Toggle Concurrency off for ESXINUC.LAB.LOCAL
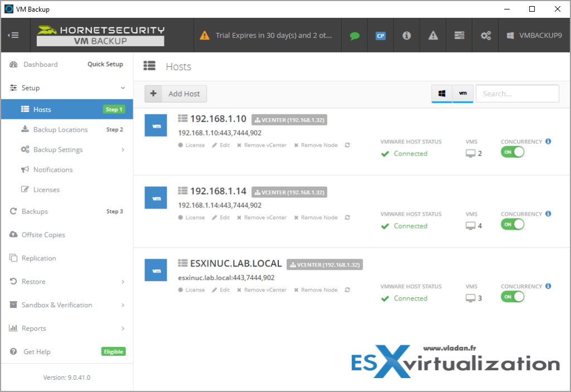 coord(512,296)
